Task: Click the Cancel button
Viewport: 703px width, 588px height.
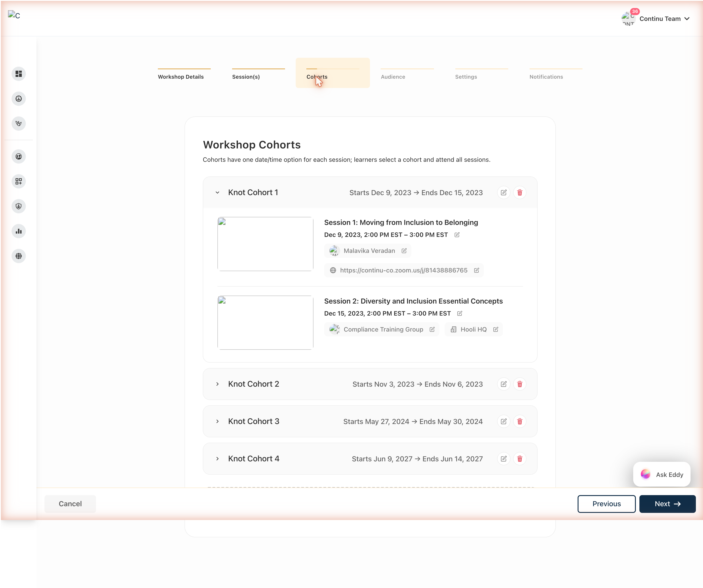Action: [70, 504]
